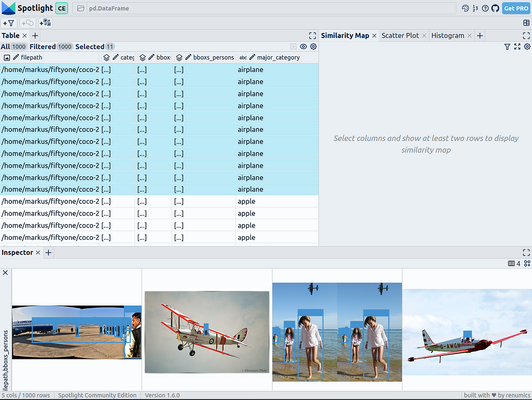Open the help question mark icon

pyautogui.click(x=485, y=8)
